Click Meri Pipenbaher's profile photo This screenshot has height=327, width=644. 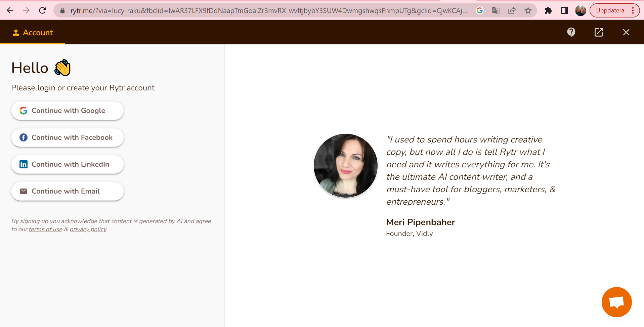345,166
